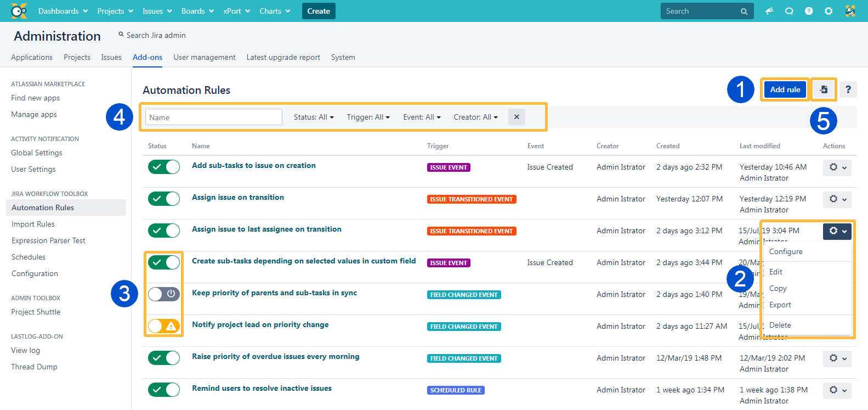Open Global Settings in sidebar
The image size is (868, 410).
(x=37, y=153)
